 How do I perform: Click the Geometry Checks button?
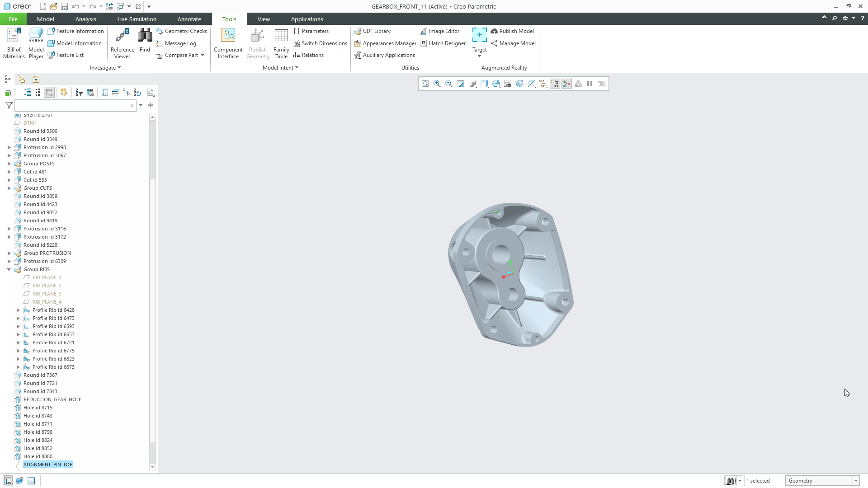coord(182,31)
